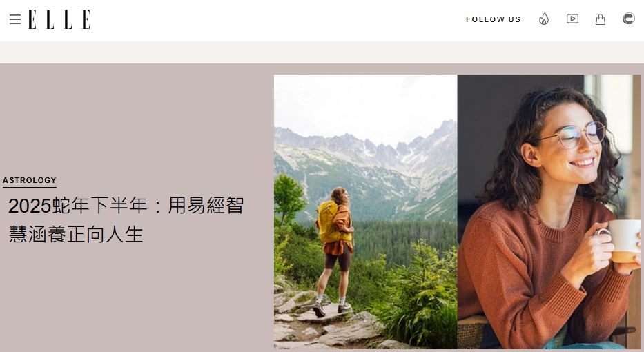Open the mountain hiker photo
644x352 pixels.
click(366, 211)
